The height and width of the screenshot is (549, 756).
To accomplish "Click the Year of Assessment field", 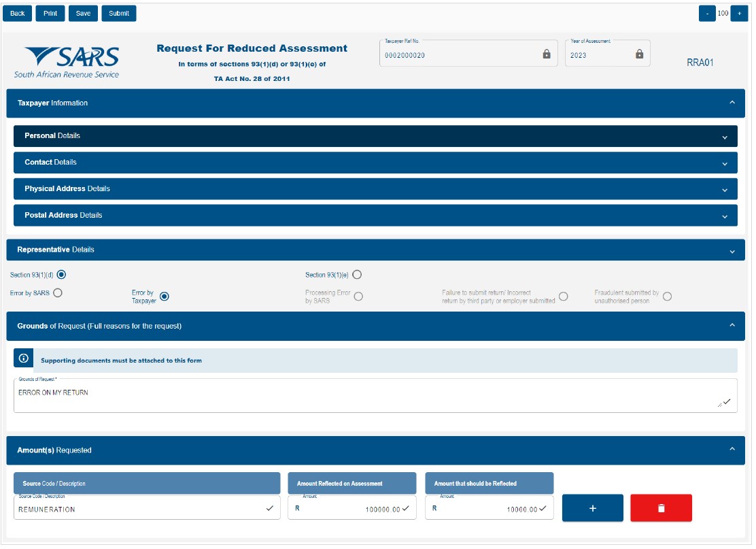I will point(608,53).
